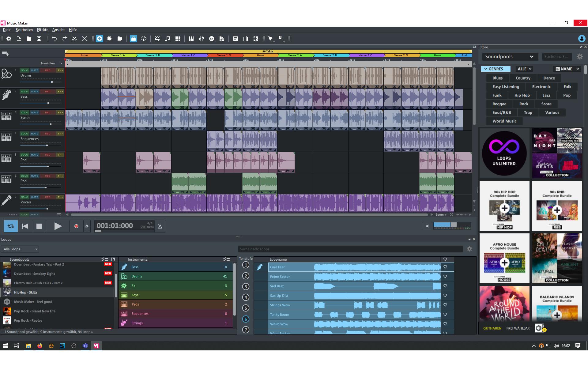Open the NAME sort dropdown

tap(567, 69)
